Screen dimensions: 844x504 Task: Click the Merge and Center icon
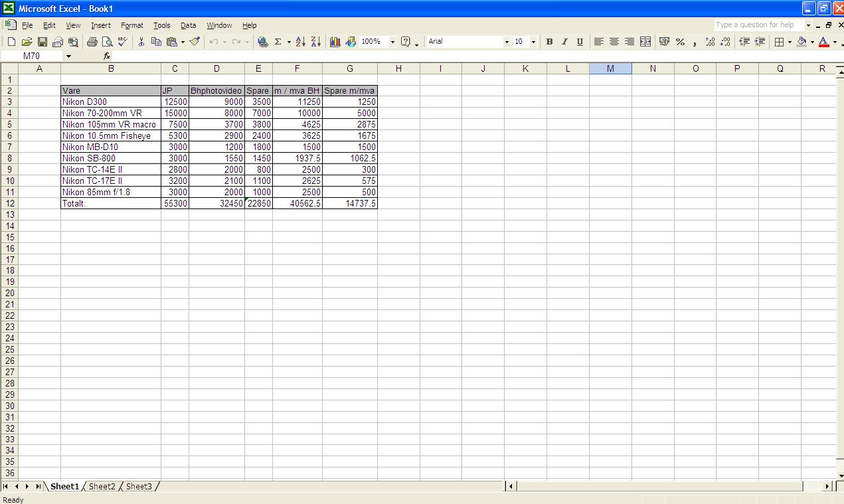tap(645, 42)
